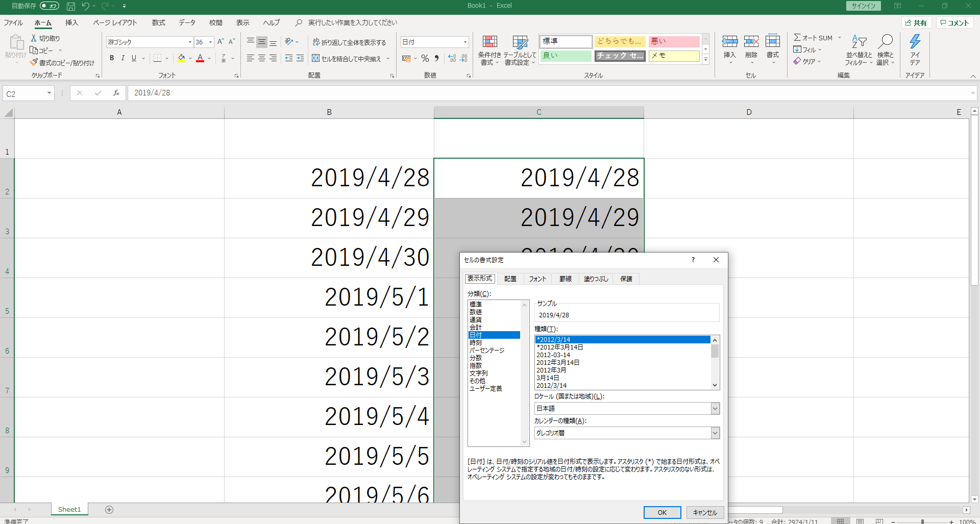
Task: Select the 良い green cell style swatch
Action: coord(565,56)
